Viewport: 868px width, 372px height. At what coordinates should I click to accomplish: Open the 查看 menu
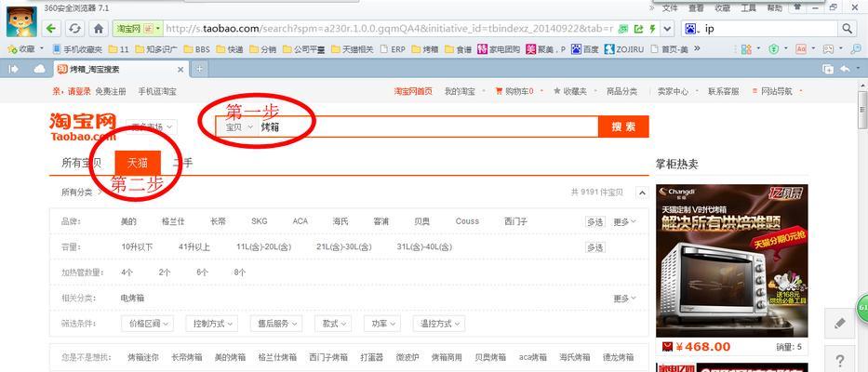[x=696, y=7]
